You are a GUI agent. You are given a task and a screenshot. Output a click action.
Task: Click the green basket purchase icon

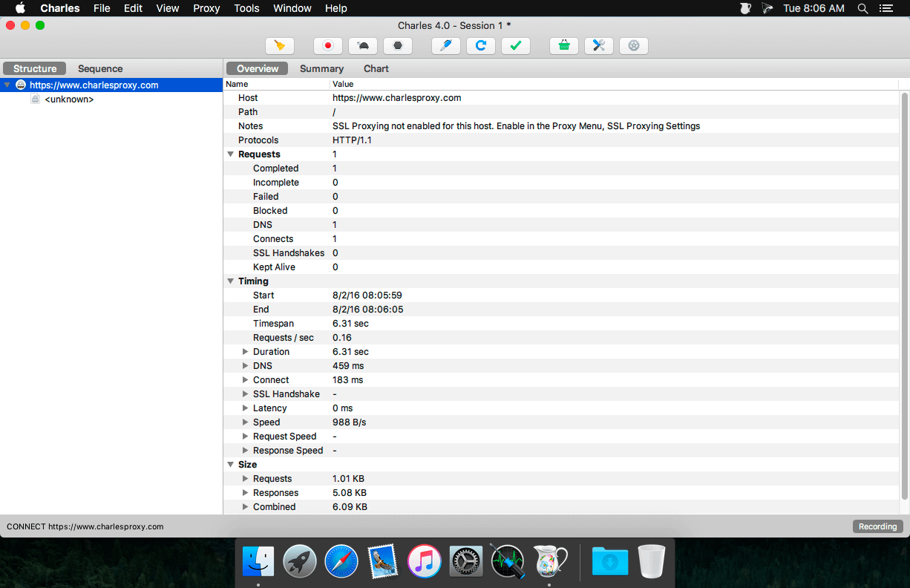point(564,46)
